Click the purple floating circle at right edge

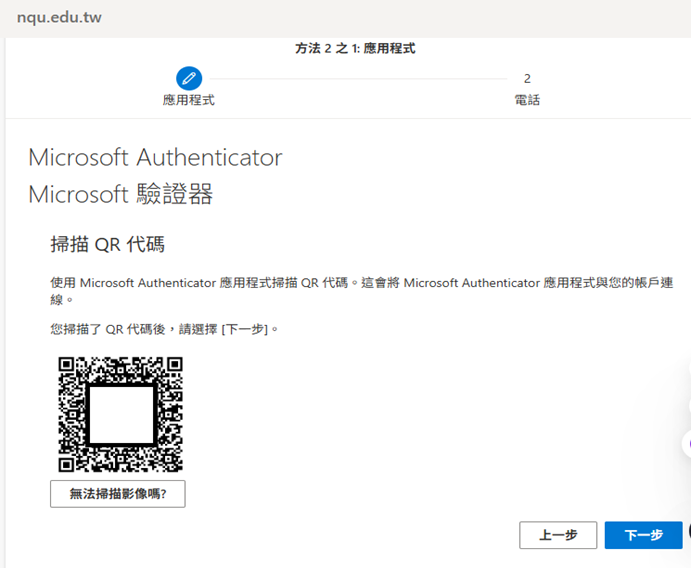(687, 443)
